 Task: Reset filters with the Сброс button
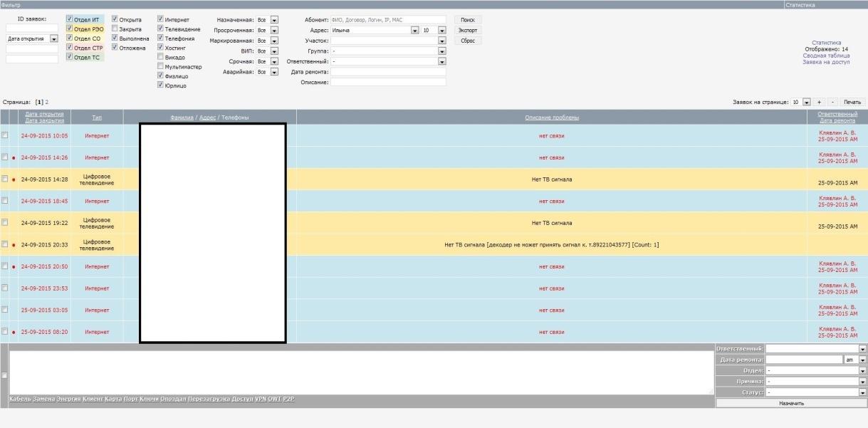click(468, 41)
